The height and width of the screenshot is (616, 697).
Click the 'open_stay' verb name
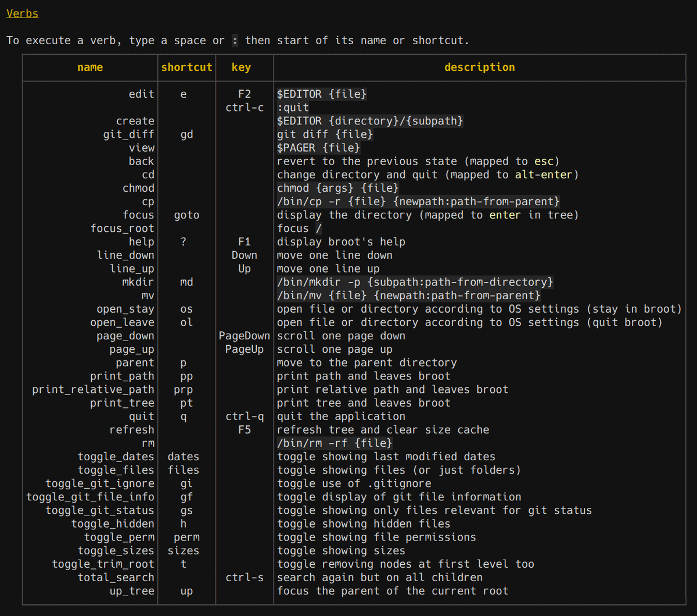click(125, 309)
